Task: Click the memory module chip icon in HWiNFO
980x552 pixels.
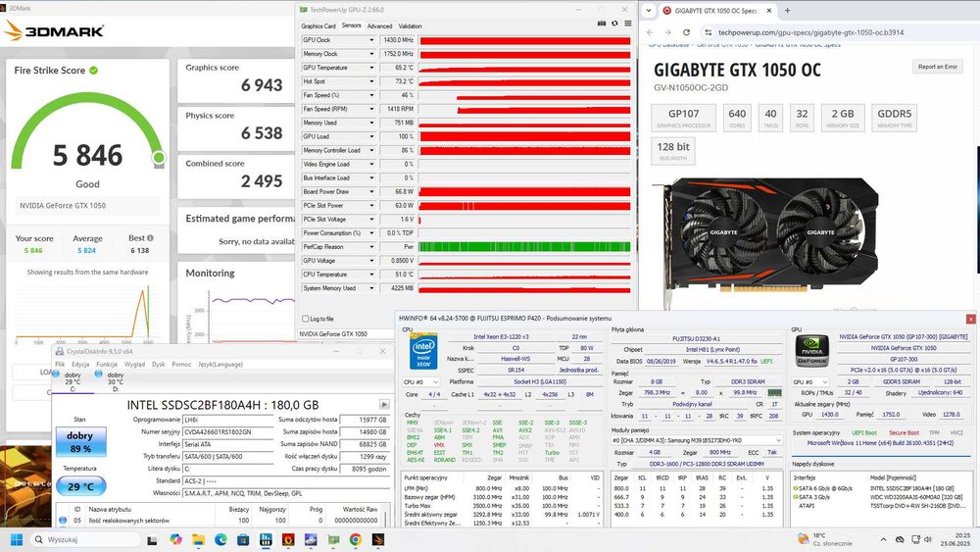Action: tap(774, 392)
